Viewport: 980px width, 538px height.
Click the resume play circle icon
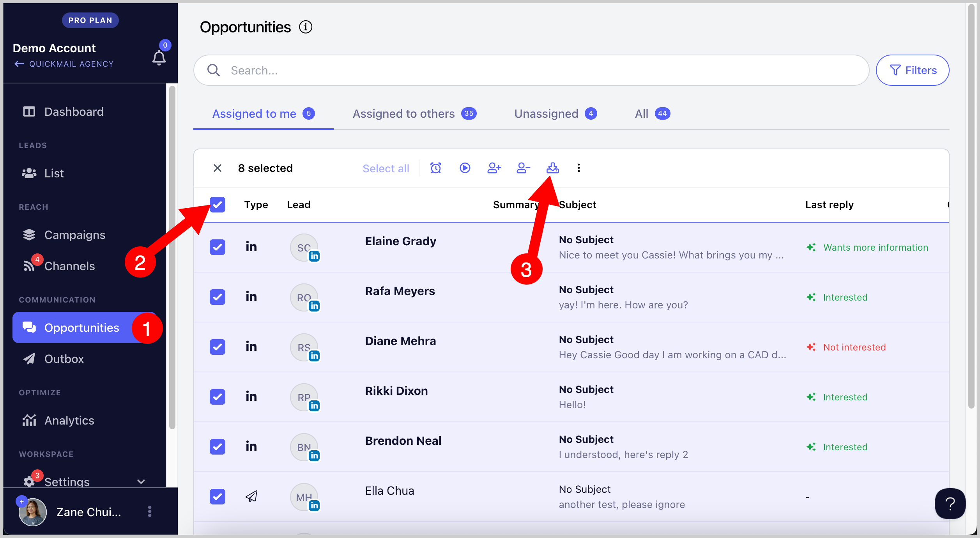coord(465,168)
